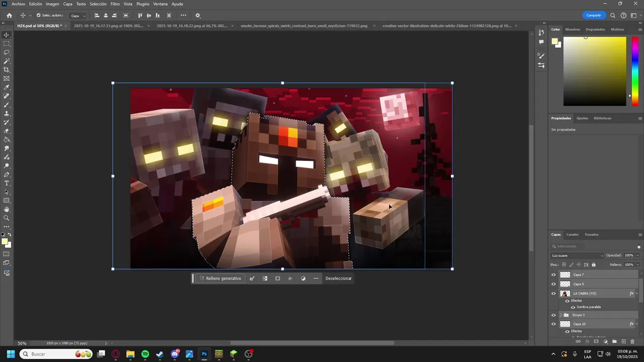Select the Eyedropper tool
The image size is (644, 362).
[7, 87]
